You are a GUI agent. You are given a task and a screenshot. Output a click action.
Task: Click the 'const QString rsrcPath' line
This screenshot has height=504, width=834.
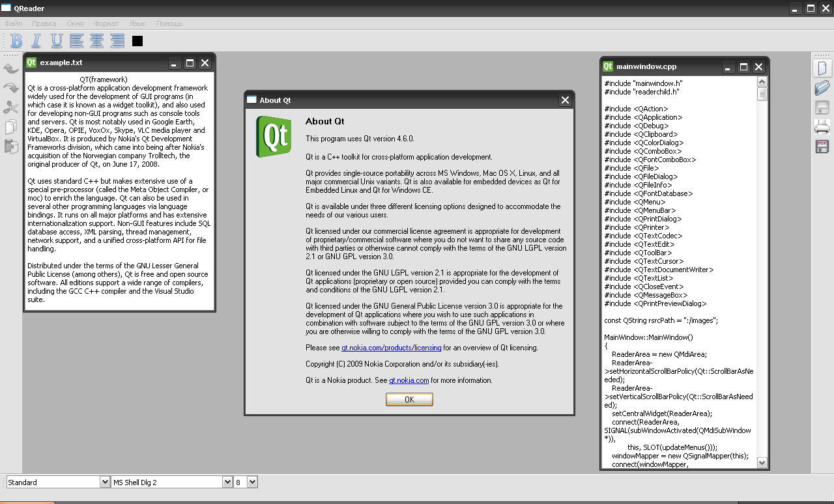[x=661, y=320]
